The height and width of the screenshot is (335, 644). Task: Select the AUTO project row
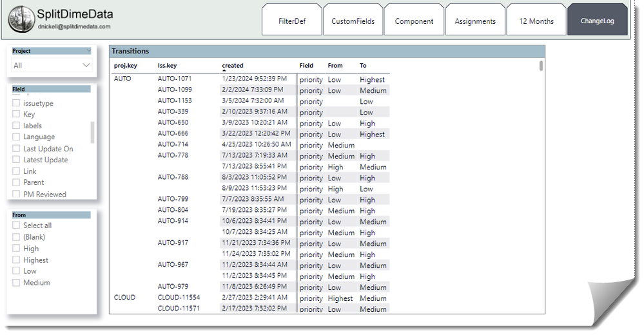(x=122, y=79)
